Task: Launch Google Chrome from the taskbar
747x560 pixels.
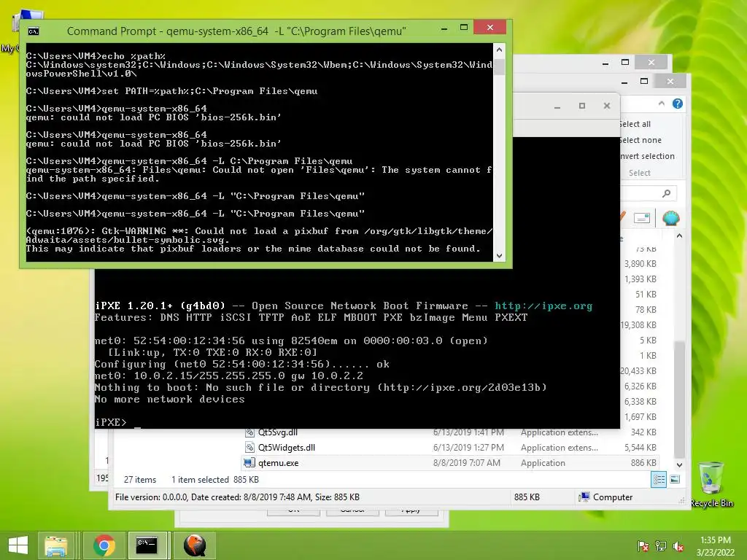Action: [x=104, y=545]
